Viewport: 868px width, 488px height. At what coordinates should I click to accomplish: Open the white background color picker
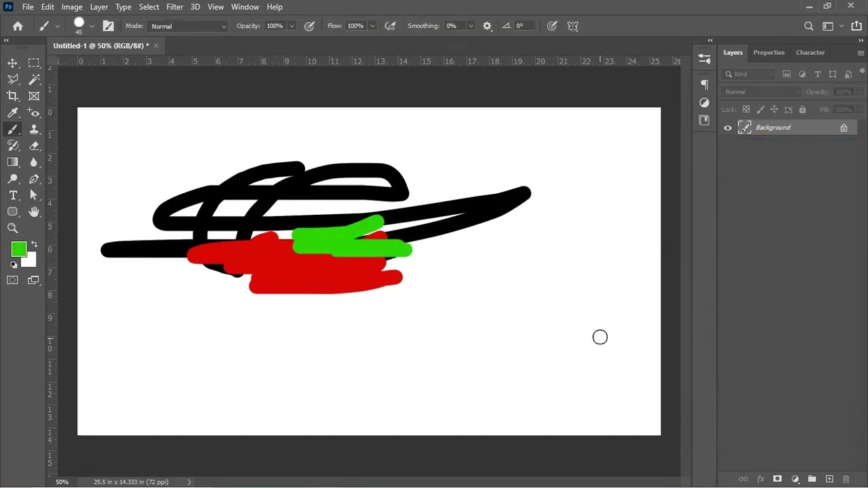(x=31, y=262)
